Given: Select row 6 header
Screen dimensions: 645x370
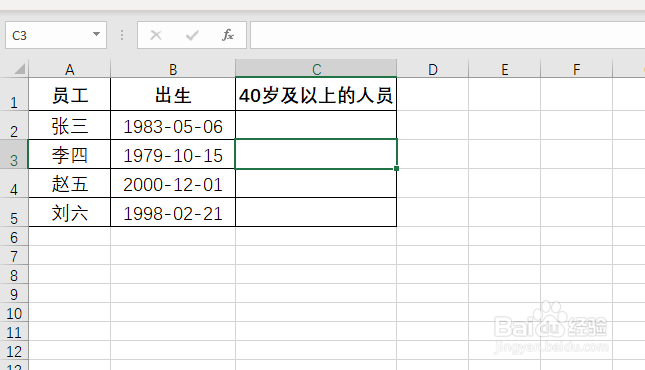Looking at the screenshot, I should pyautogui.click(x=14, y=237).
